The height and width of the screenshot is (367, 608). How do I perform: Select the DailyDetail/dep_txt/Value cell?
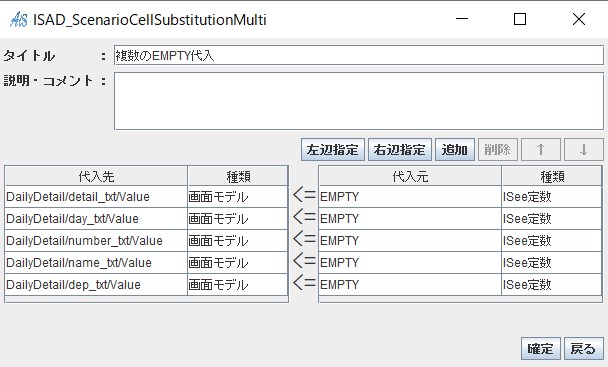(x=96, y=284)
